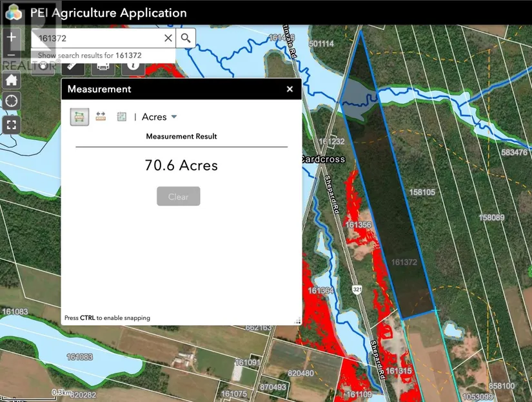Clear the search box with the X
Viewport: 532px width, 402px height.
(x=168, y=38)
